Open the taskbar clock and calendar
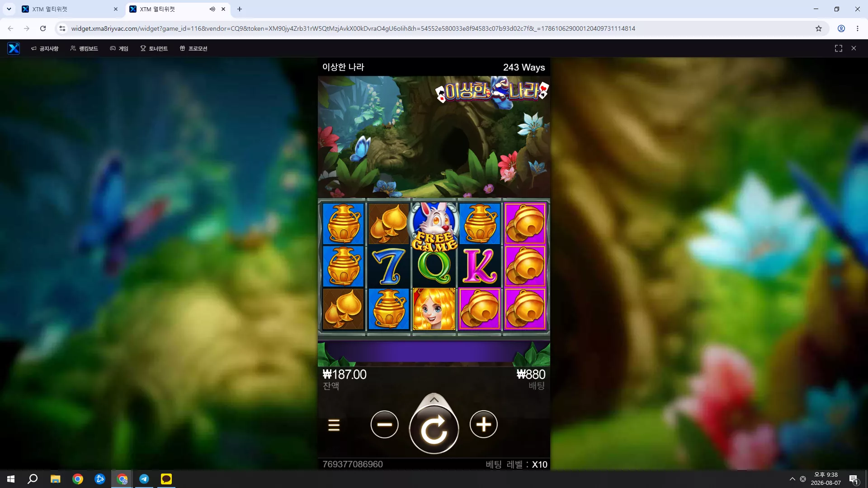 point(826,479)
